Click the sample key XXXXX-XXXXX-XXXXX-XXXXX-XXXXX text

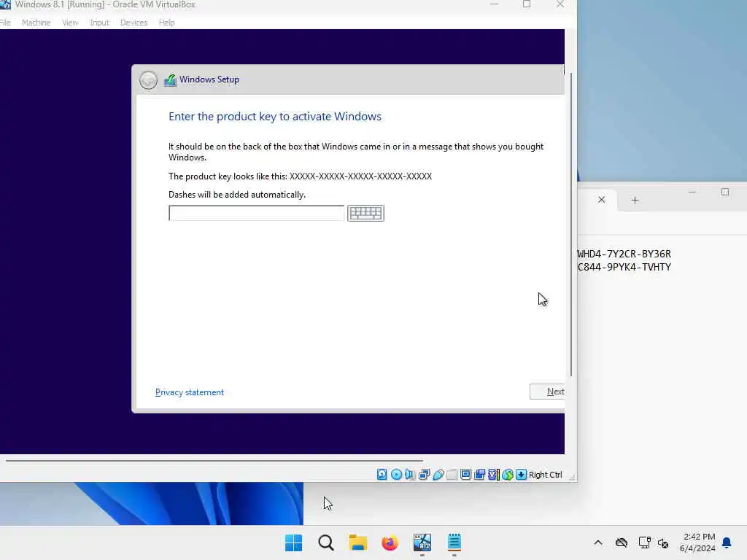click(x=360, y=176)
